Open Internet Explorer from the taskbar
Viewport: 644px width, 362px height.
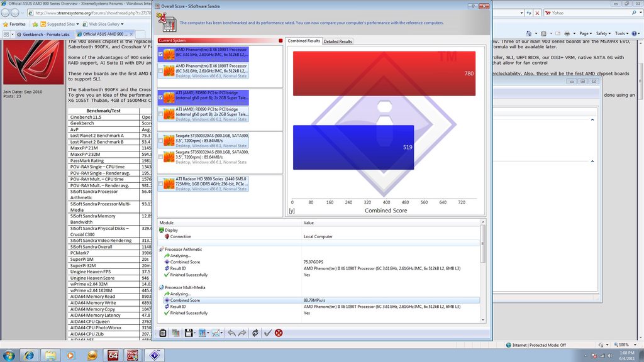(x=29, y=355)
